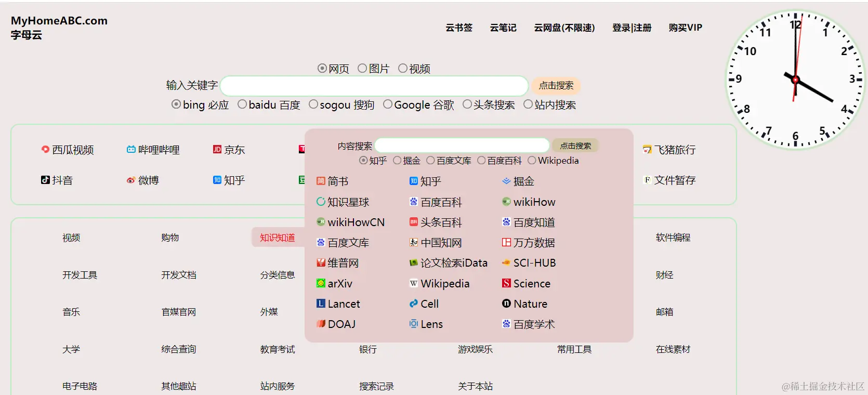This screenshot has height=395, width=868.
Task: Open the 万方数据 icon
Action: click(506, 242)
